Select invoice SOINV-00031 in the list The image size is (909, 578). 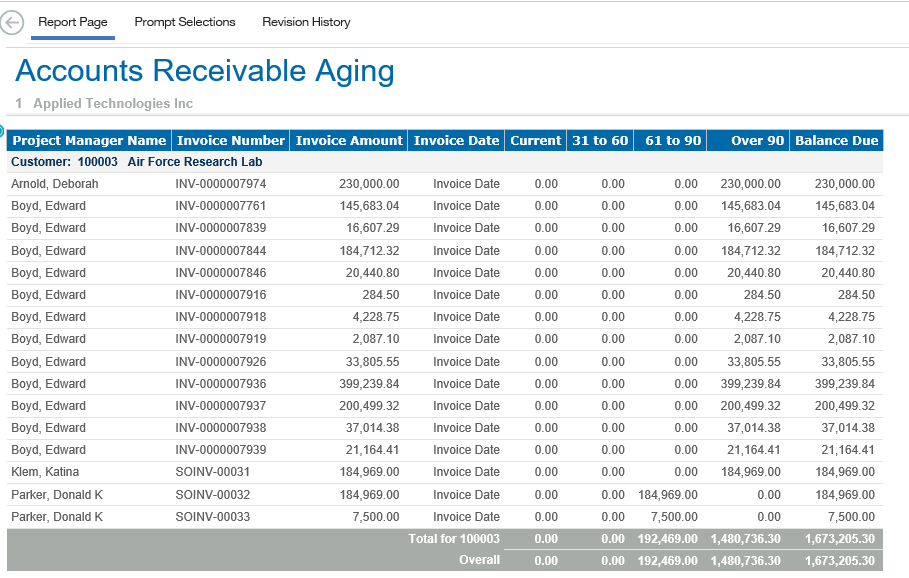pyautogui.click(x=212, y=472)
